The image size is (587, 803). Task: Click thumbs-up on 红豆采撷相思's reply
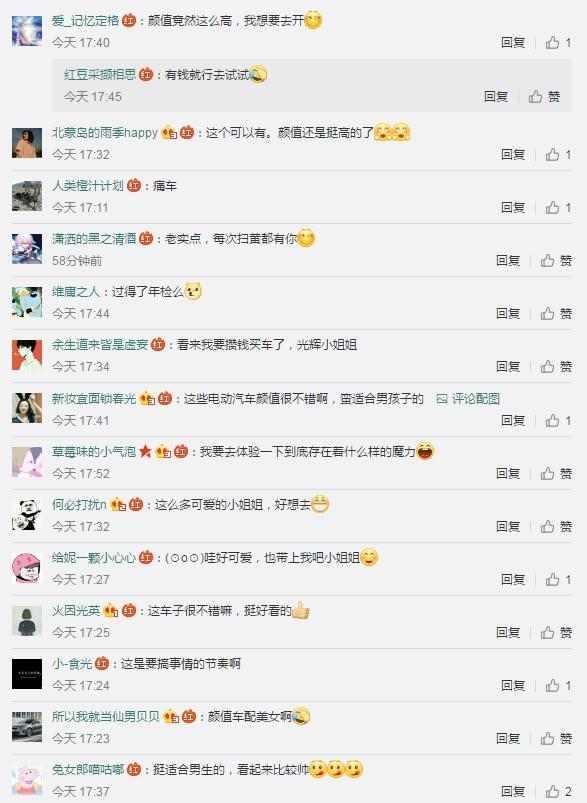(x=544, y=96)
